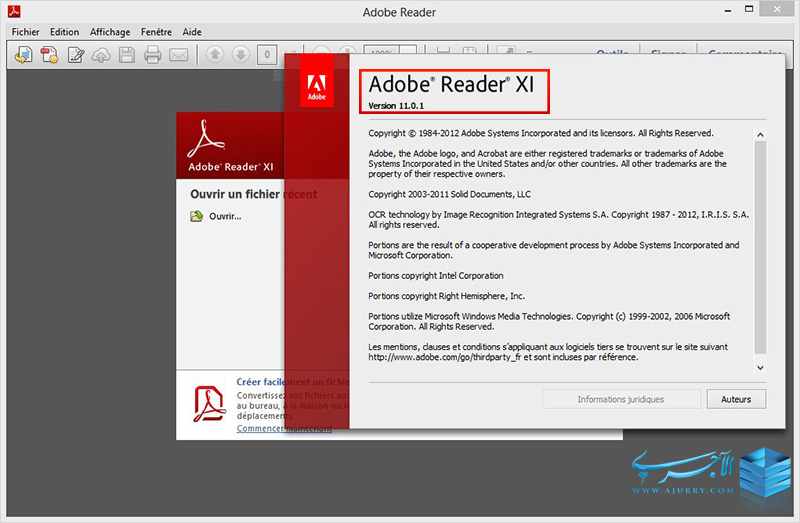The image size is (800, 523).
Task: Open the Edition menu
Action: [64, 32]
